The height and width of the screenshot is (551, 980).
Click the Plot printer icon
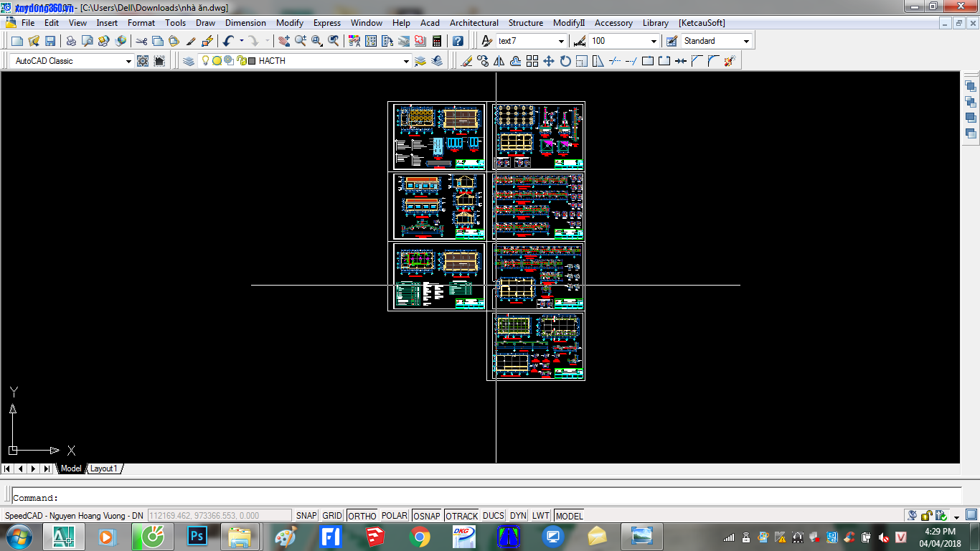tap(71, 41)
